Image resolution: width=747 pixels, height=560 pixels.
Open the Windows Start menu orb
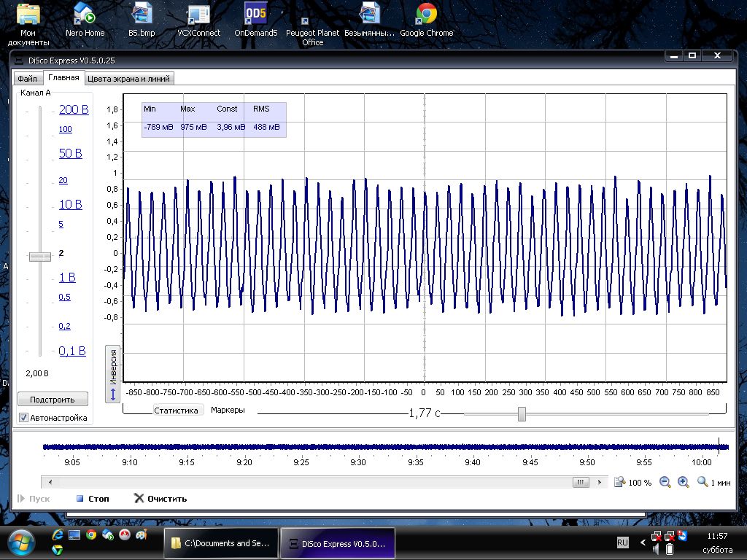coord(21,543)
